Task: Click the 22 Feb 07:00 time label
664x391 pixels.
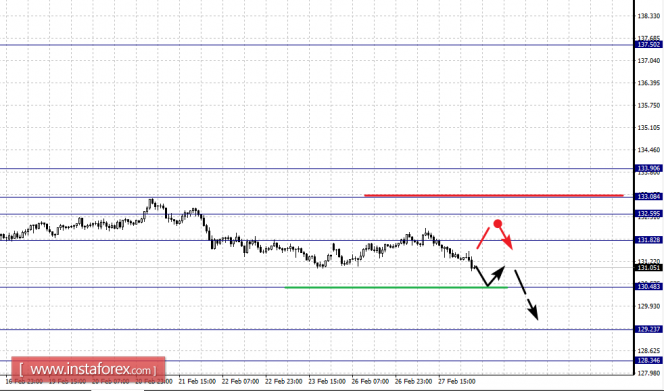Action: click(241, 381)
